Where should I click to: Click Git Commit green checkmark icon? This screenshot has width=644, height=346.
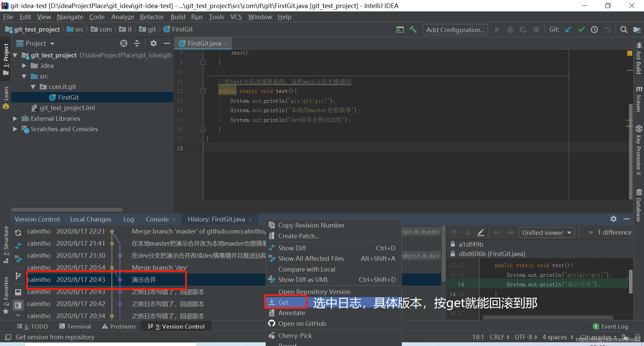click(581, 30)
